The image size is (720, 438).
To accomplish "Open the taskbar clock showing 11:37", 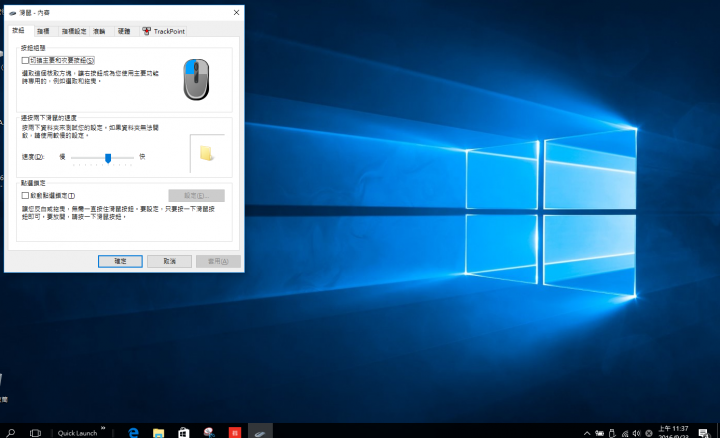I will (x=674, y=432).
